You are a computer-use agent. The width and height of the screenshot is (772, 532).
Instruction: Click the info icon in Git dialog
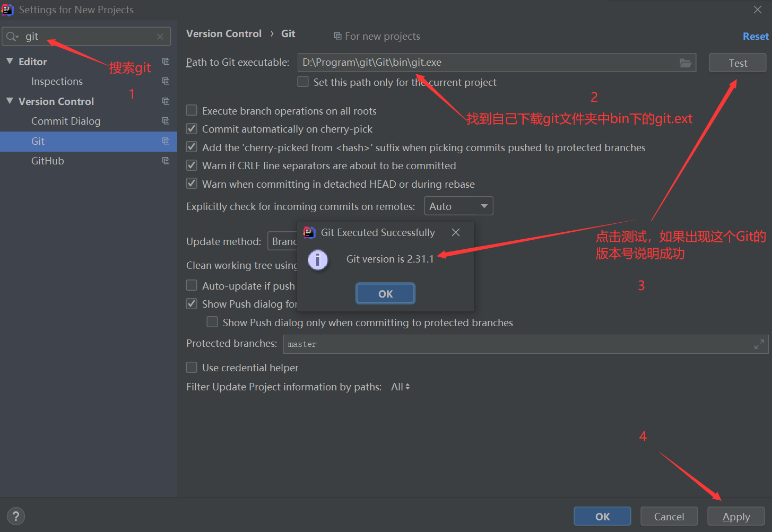coord(318,259)
